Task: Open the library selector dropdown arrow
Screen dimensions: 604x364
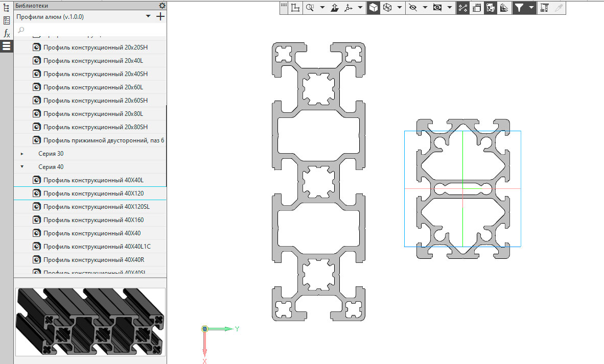Action: click(x=148, y=16)
